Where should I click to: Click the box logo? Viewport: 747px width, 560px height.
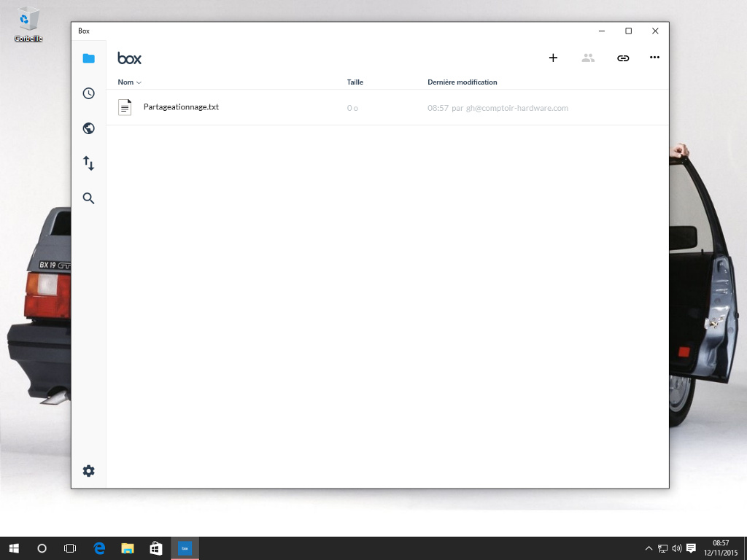[130, 58]
